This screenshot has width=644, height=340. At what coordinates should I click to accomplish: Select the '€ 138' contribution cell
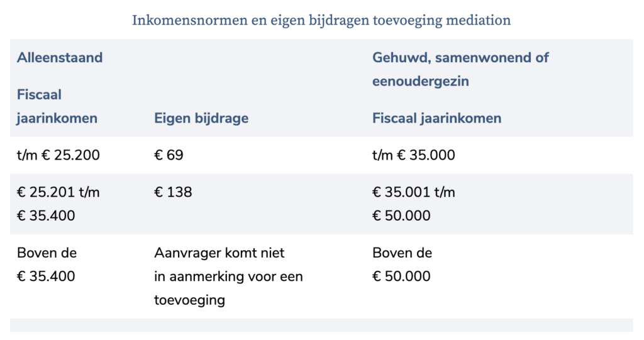[x=173, y=192]
